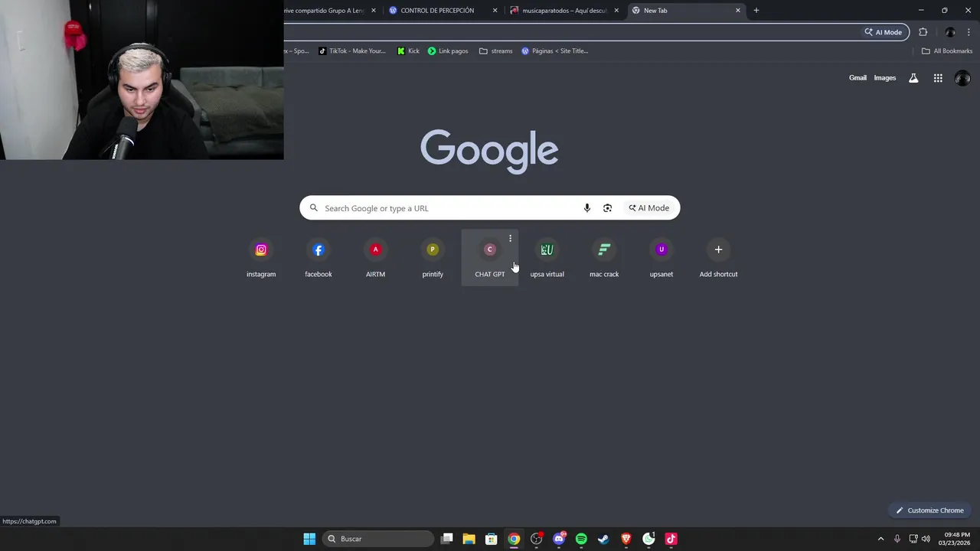Viewport: 980px width, 551px height.
Task: Open the CHAT GPT shortcut
Action: click(490, 258)
